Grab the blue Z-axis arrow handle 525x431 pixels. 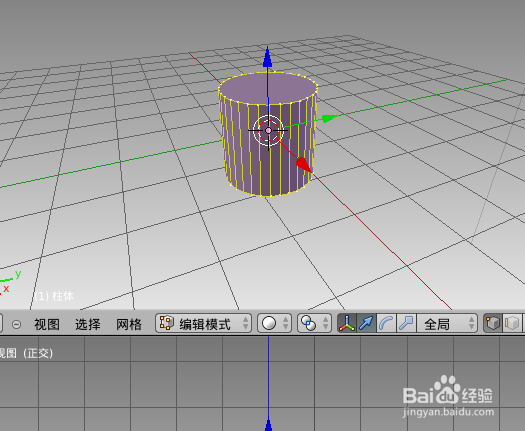point(267,57)
